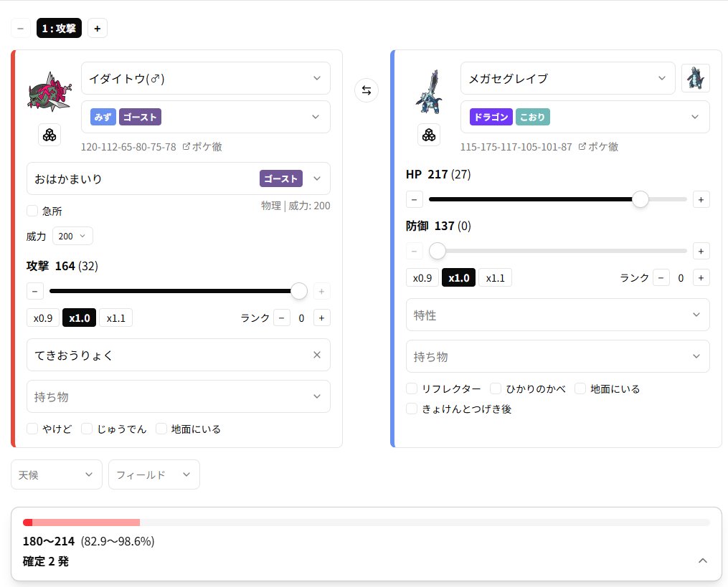The height and width of the screenshot is (587, 728).
Task: Decrease attacker ランク stage
Action: point(282,318)
